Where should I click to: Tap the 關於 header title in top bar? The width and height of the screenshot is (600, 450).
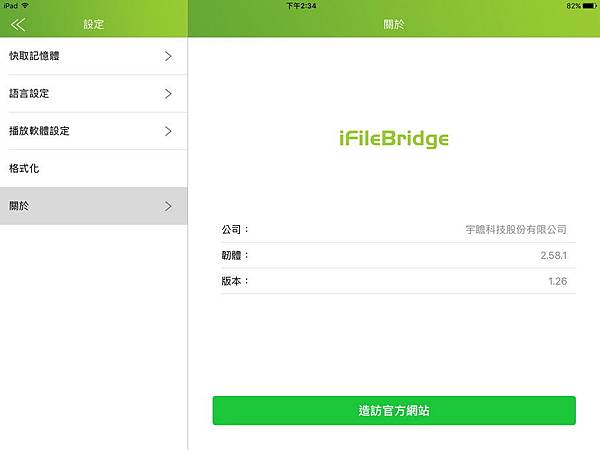[x=394, y=24]
